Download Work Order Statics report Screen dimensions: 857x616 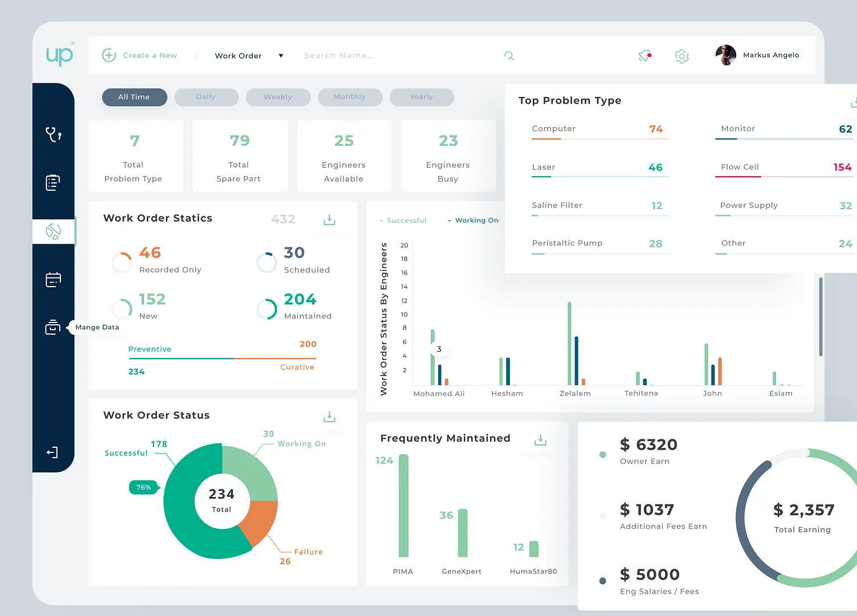(329, 220)
